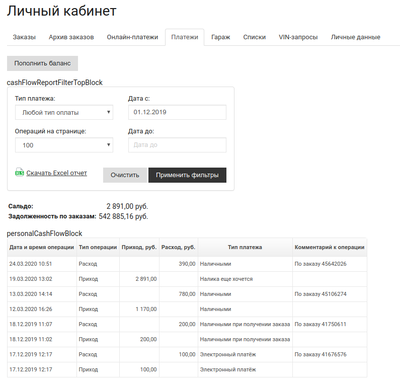Open the Списки tab
This screenshot has height=385, width=400.
coord(254,37)
